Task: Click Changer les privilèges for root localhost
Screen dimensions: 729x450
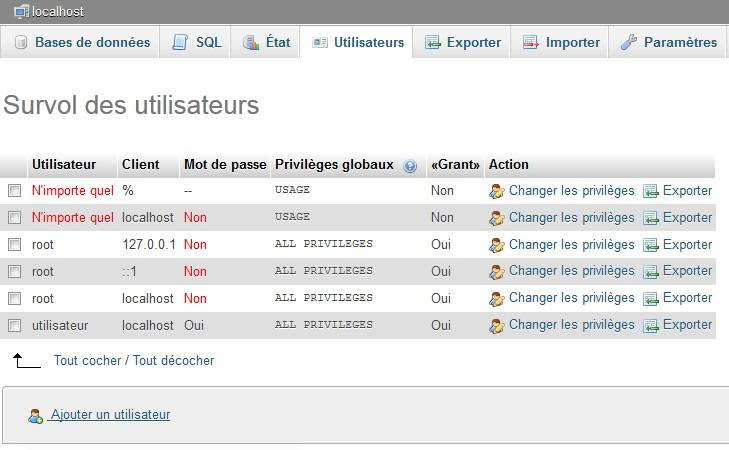Action: 571,298
